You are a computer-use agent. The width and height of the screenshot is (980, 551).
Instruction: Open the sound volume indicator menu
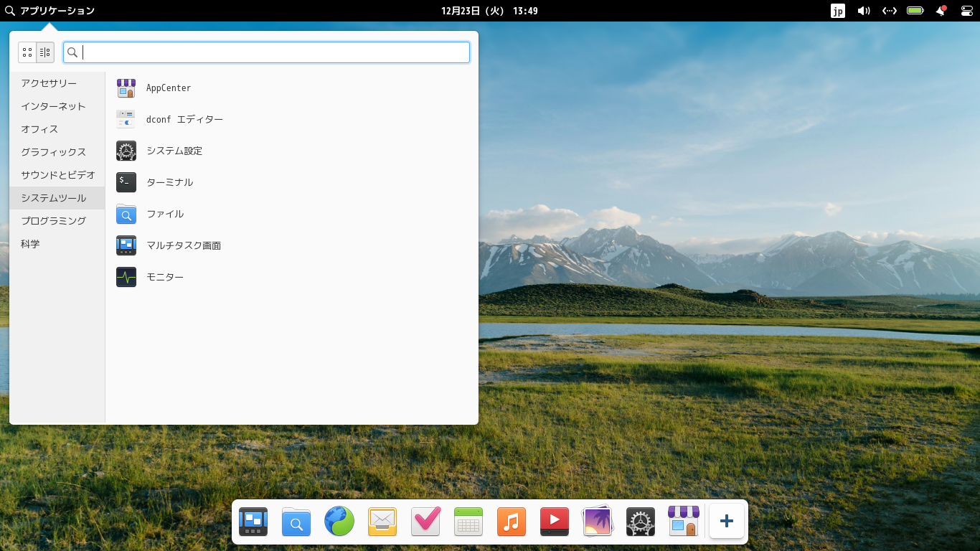pos(863,11)
